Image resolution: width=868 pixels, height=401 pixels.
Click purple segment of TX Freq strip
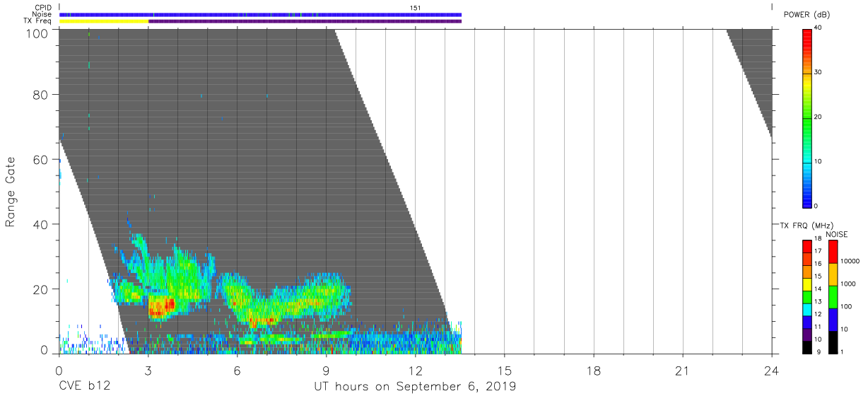point(305,21)
